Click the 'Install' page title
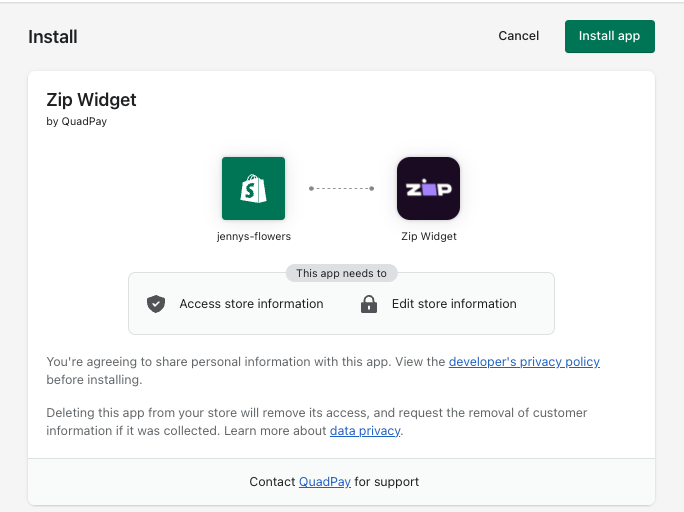Viewport: 684px width, 512px height. [x=53, y=37]
